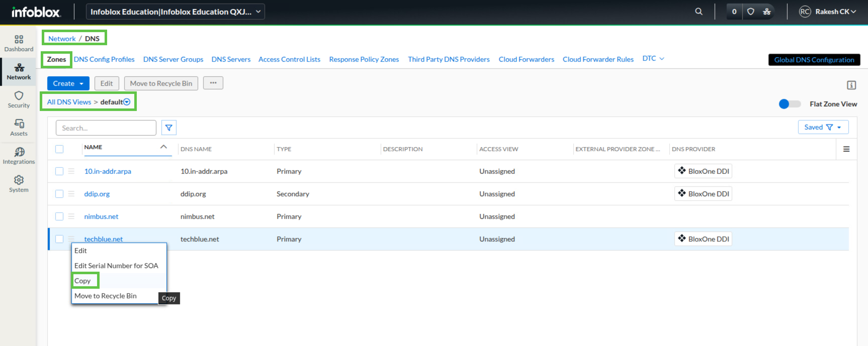868x346 pixels.
Task: Open the nimbus.net zone link
Action: [101, 216]
